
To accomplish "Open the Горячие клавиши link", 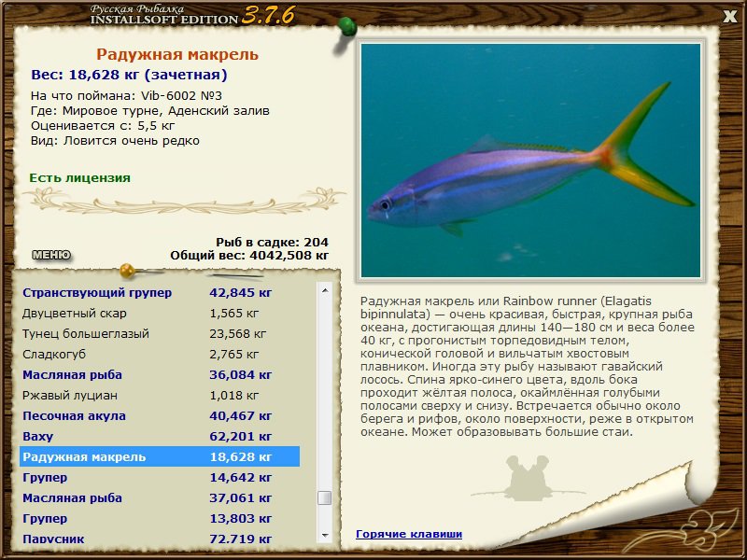I will (x=409, y=534).
